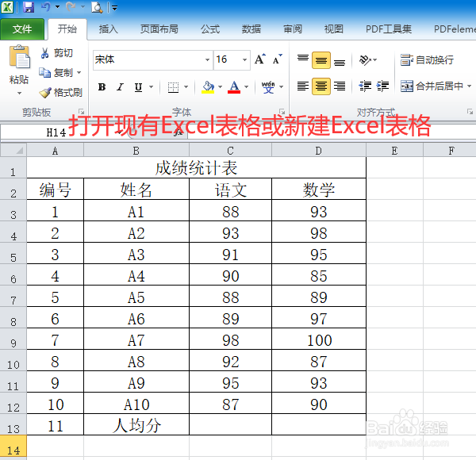Open the fill color dropdown arrow
Viewport: 476px width, 460px height.
pyautogui.click(x=220, y=87)
